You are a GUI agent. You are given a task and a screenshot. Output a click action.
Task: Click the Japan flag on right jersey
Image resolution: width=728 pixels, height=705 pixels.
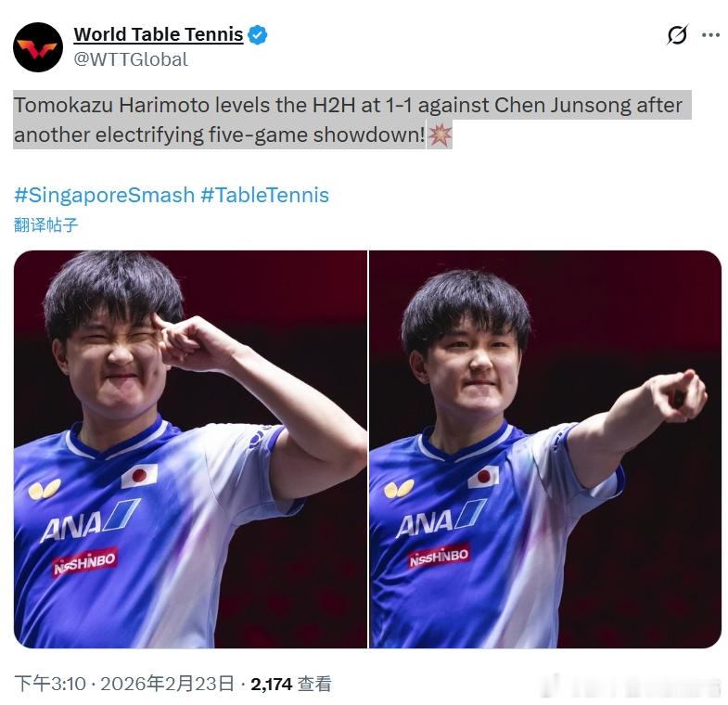click(483, 477)
